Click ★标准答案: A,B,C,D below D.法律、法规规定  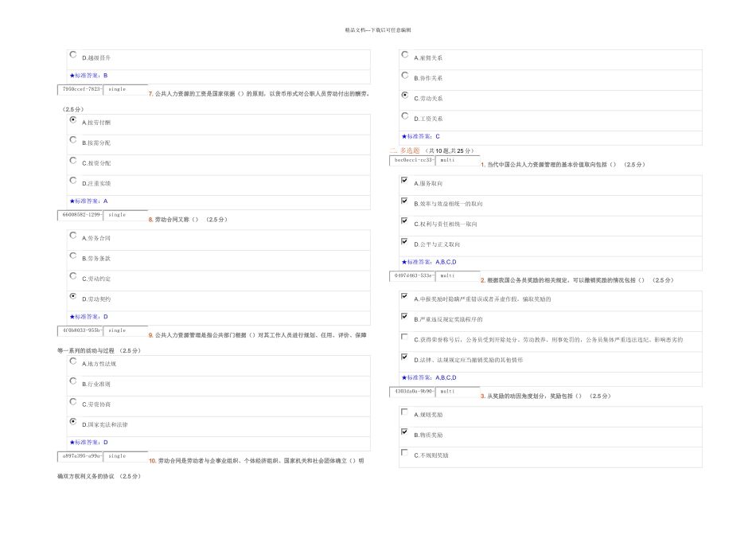429,377
